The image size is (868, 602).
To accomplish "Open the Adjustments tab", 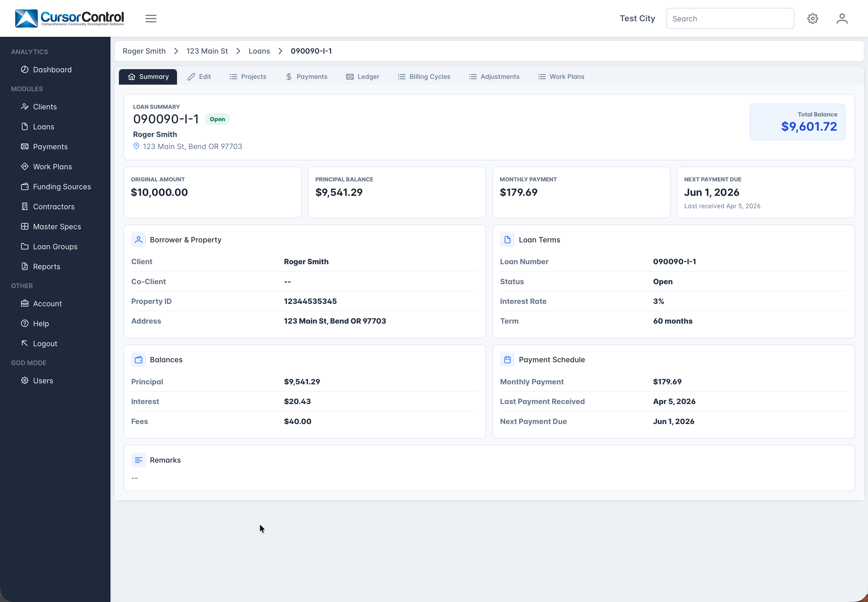I will point(494,76).
